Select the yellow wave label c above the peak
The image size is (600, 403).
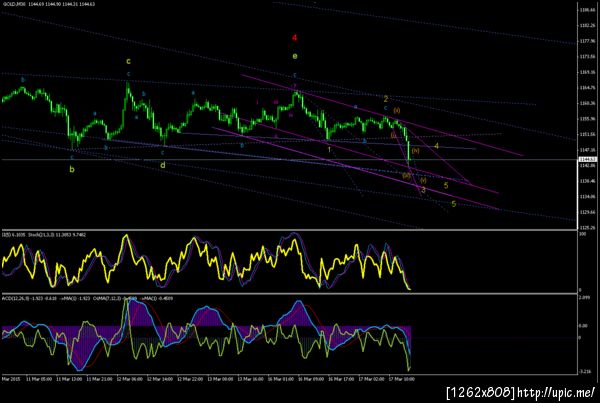(129, 61)
